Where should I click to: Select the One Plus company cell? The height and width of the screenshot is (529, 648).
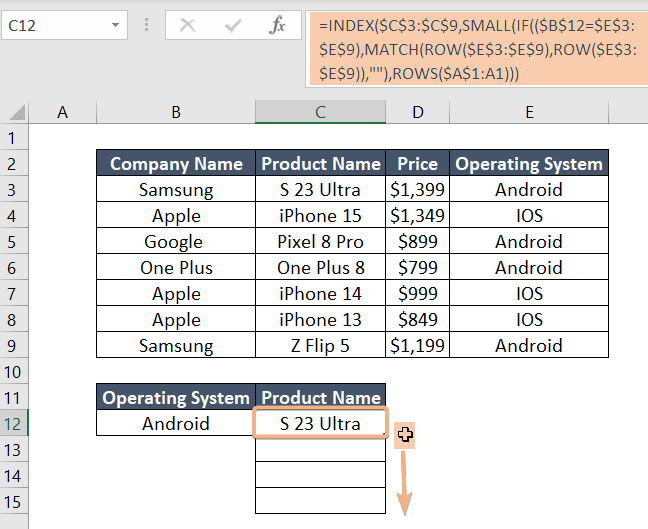point(176,268)
